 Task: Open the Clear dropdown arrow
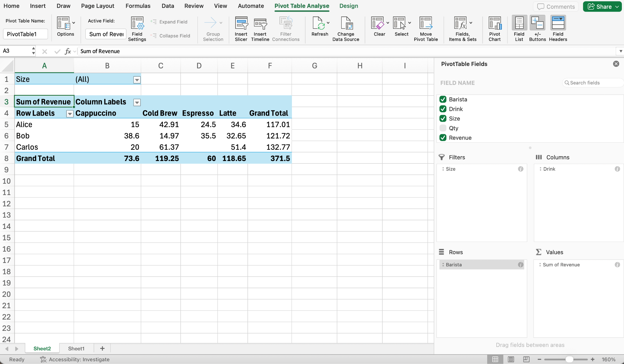coord(388,23)
